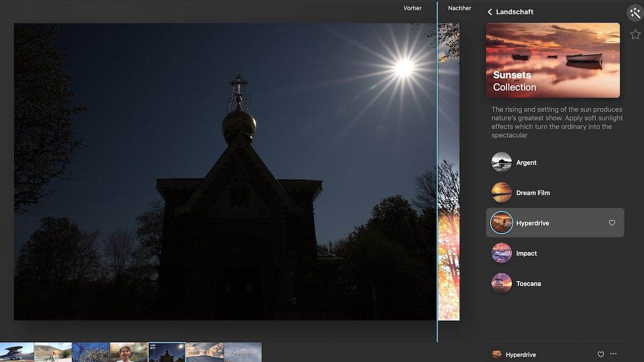Open the race car filmstrip thumbnail
The width and height of the screenshot is (644, 362).
[x=17, y=352]
